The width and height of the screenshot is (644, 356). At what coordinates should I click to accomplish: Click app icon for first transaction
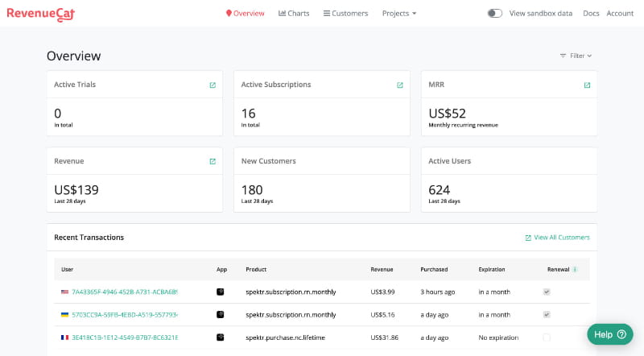[221, 292]
